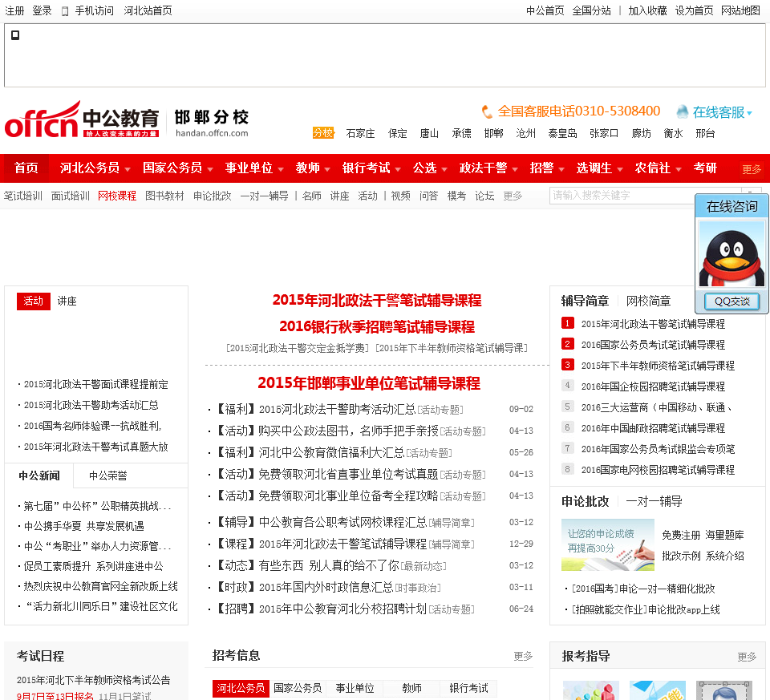Select the 网校课程 sub-navigation item
This screenshot has height=700, width=770.
pyautogui.click(x=117, y=196)
